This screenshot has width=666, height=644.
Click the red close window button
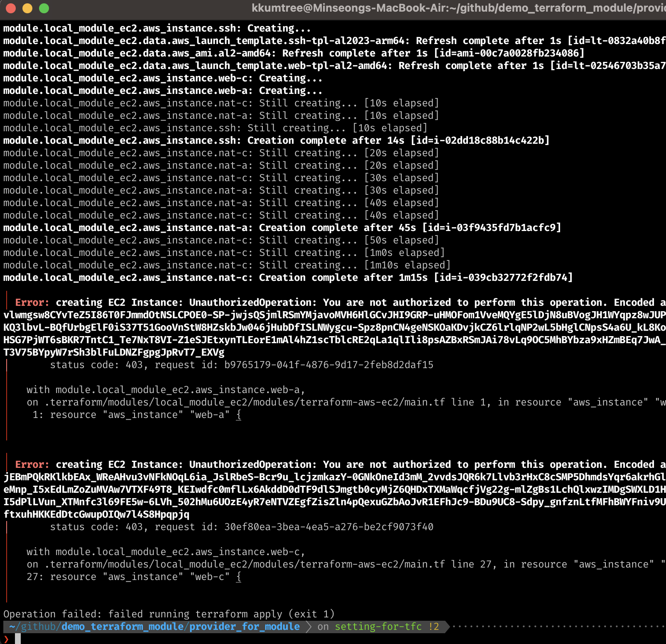point(11,8)
